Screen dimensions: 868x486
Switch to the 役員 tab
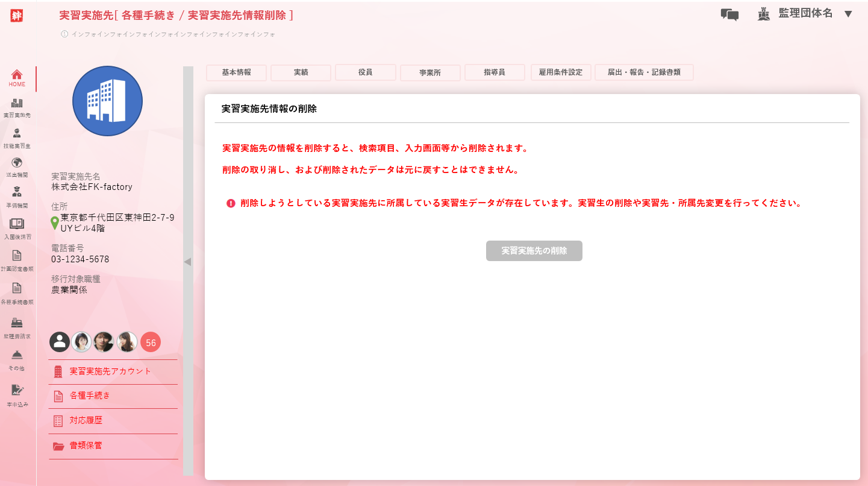365,72
